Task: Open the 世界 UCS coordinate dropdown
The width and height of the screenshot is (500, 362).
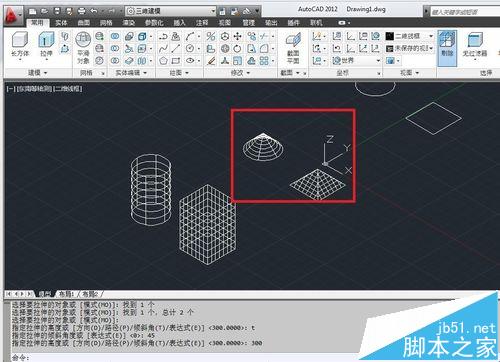Action: 356,61
